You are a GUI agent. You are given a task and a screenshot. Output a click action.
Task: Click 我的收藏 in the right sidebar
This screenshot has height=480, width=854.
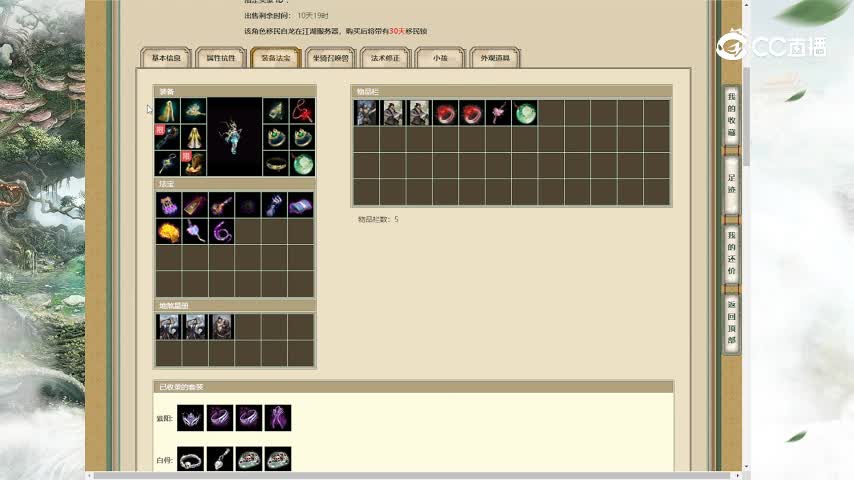pyautogui.click(x=731, y=114)
